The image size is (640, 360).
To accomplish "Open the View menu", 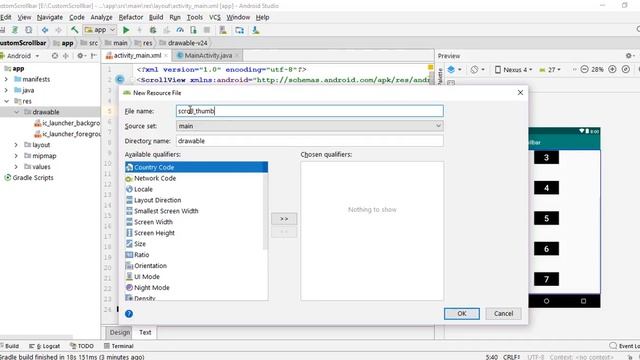I will point(24,17).
